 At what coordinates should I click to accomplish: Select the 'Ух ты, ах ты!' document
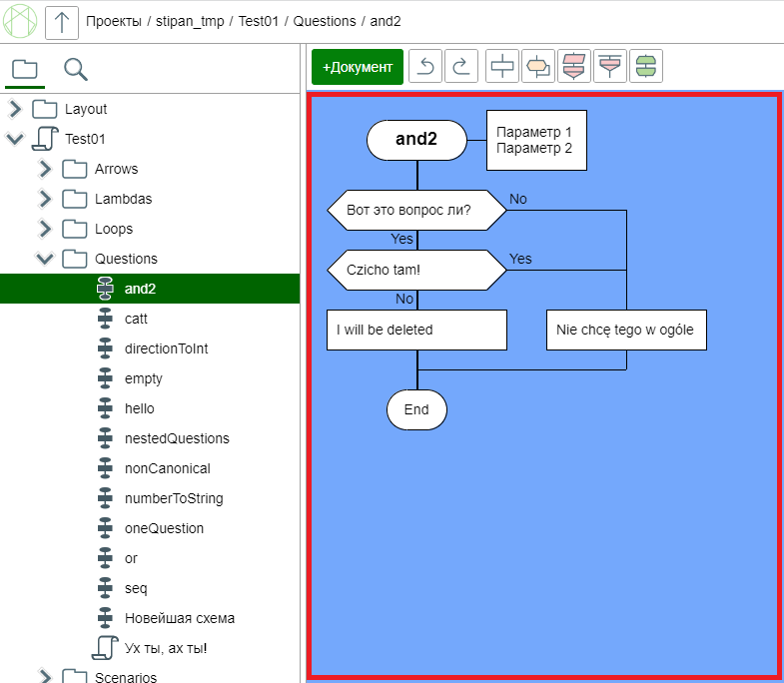[x=166, y=648]
